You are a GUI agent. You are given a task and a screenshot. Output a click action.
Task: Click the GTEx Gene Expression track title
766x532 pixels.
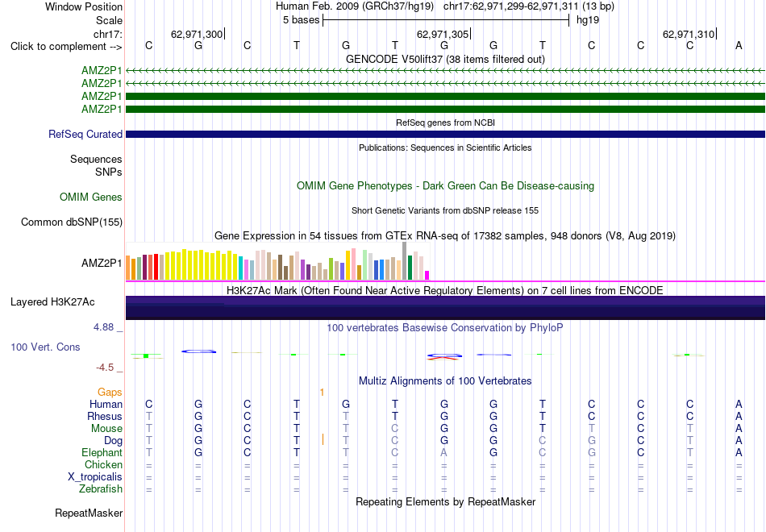tap(445, 236)
